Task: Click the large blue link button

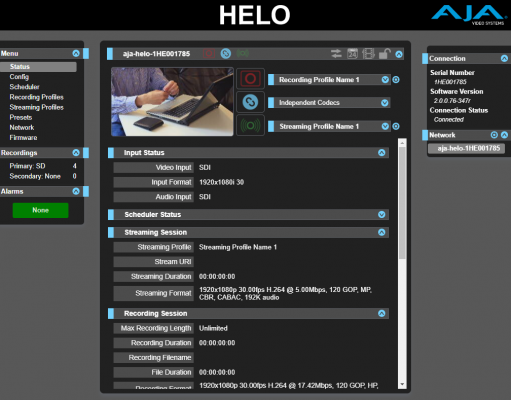Action: 250,102
